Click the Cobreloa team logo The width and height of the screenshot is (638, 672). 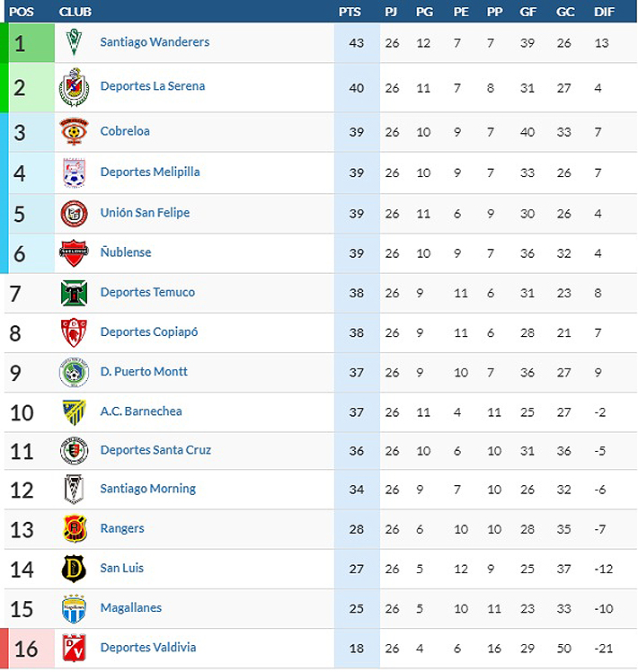coord(74,132)
